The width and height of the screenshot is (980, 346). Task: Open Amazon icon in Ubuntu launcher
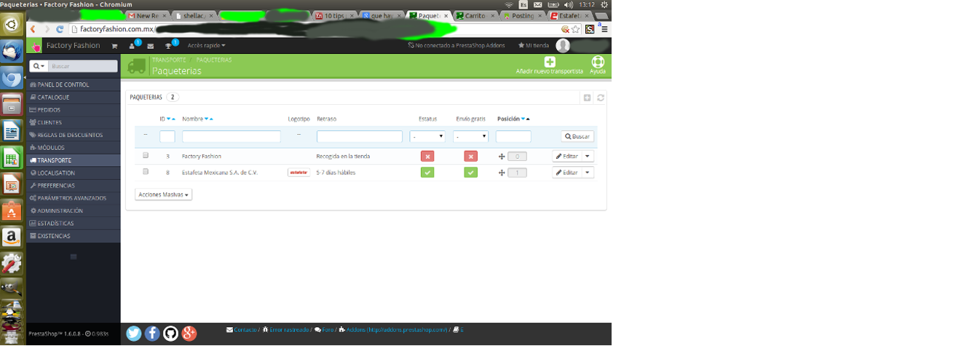pyautogui.click(x=12, y=237)
